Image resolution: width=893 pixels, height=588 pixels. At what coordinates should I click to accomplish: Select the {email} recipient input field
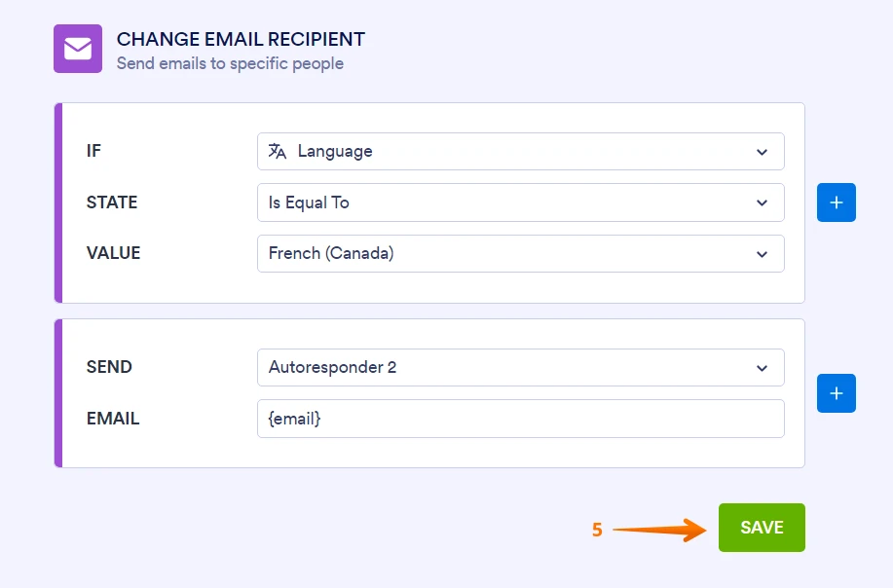[x=521, y=418]
